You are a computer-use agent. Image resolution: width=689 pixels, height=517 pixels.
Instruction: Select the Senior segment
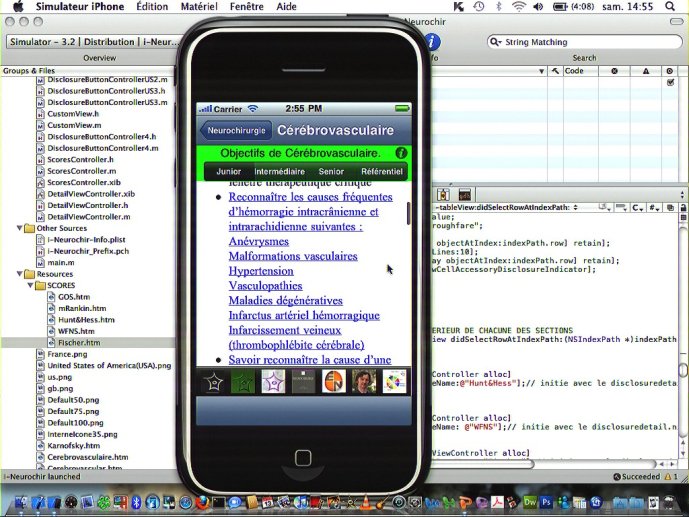[331, 171]
